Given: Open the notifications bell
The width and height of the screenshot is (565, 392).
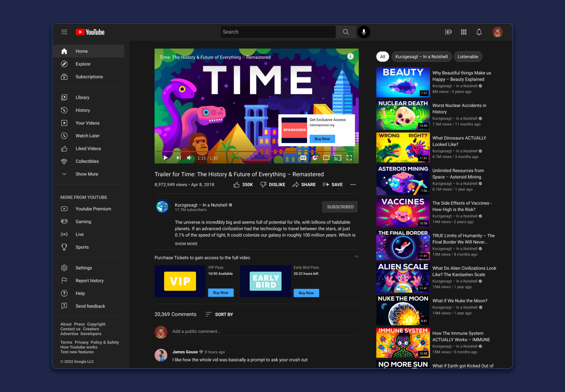Looking at the screenshot, I should point(479,32).
